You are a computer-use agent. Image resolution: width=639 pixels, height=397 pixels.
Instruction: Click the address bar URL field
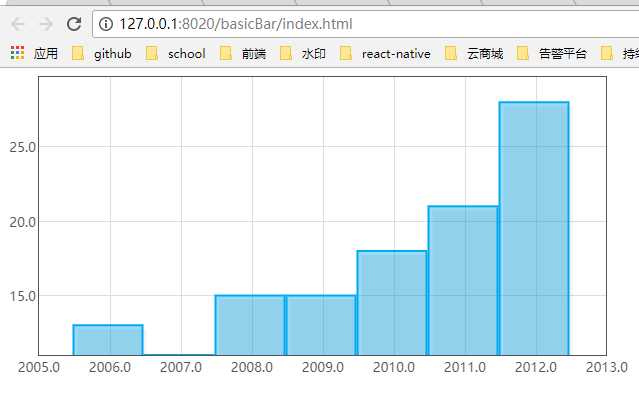(x=366, y=24)
